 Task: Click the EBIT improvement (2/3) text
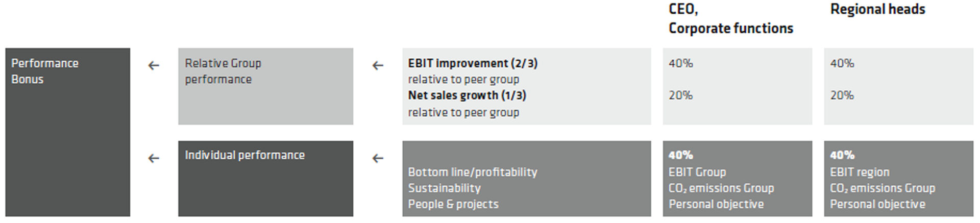(x=473, y=63)
